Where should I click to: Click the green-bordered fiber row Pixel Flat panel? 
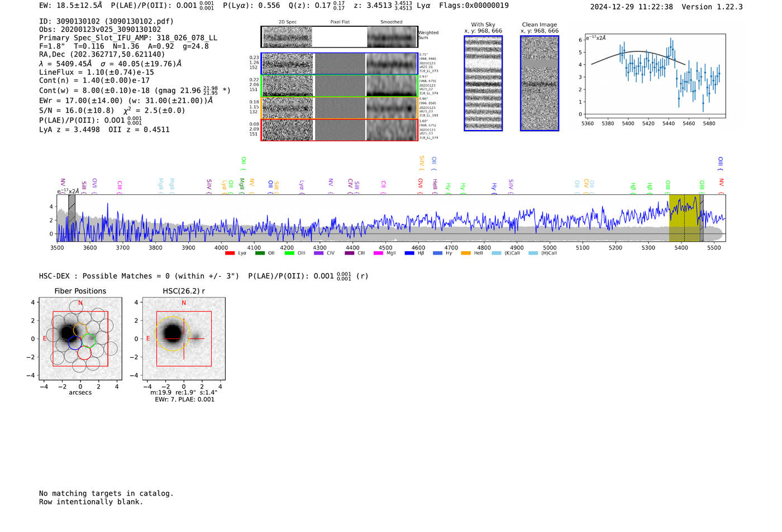point(340,85)
